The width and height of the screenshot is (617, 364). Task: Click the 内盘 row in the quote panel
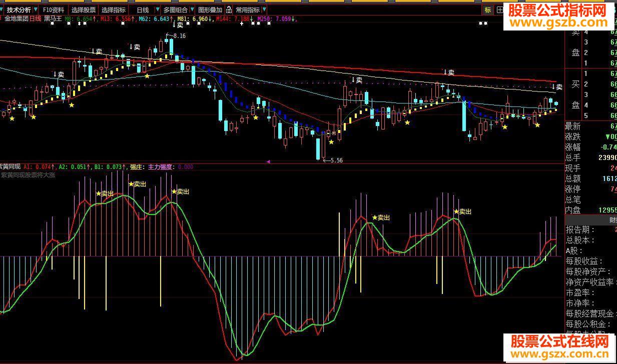pyautogui.click(x=591, y=210)
